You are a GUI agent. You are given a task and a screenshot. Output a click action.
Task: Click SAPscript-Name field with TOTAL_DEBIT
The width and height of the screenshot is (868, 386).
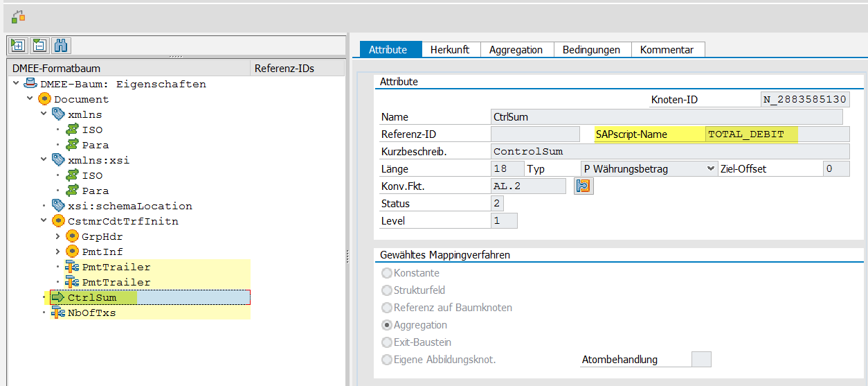777,134
